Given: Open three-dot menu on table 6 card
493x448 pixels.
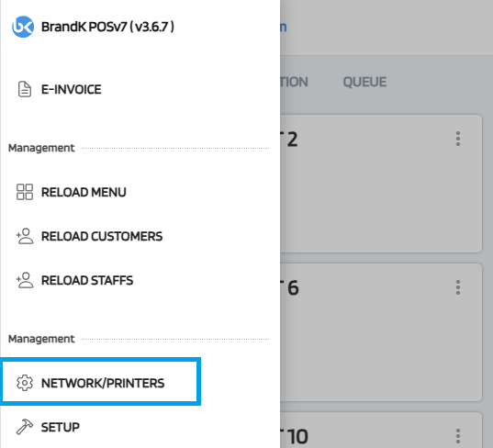Looking at the screenshot, I should pos(458,287).
